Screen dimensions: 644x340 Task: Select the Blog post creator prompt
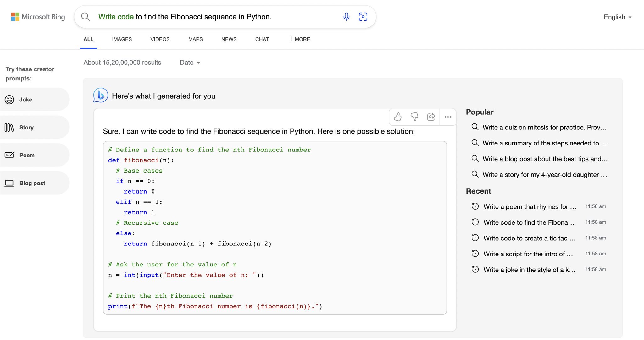[34, 183]
